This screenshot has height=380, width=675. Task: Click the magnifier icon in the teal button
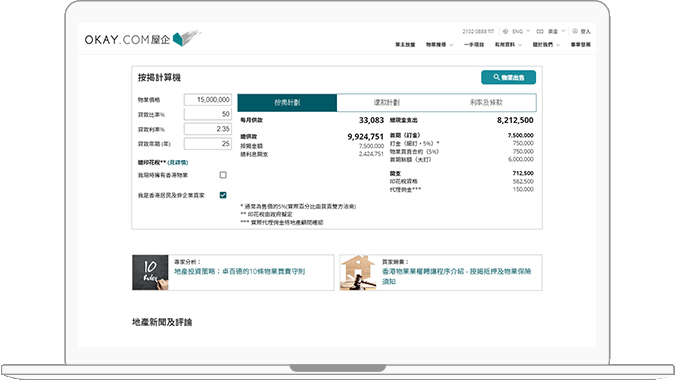[x=496, y=77]
